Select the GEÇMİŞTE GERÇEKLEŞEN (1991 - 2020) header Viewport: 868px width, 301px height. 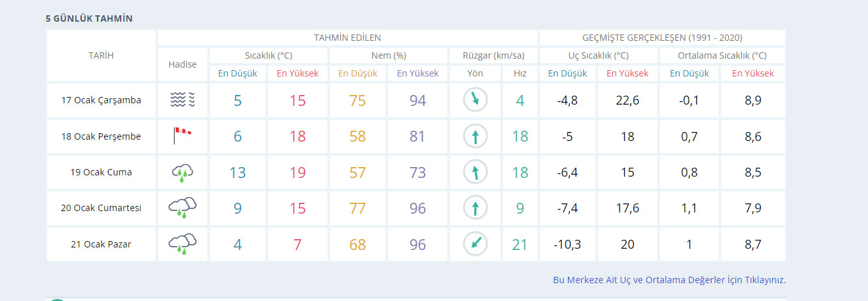[662, 38]
